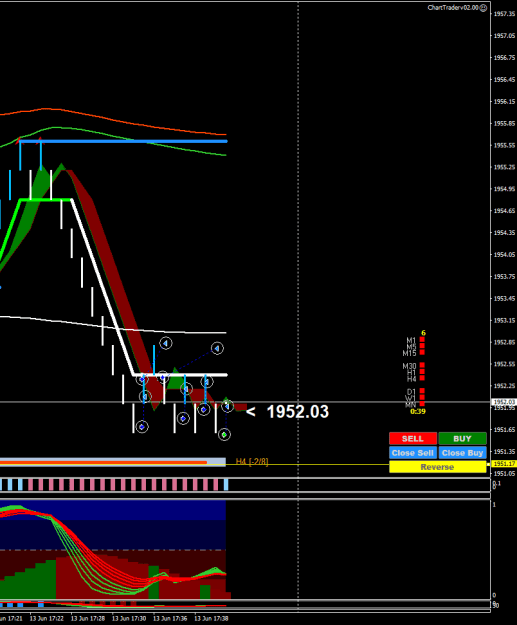Screen dimensions: 517x625
Task: Click the arrow marker at current price line
Action: click(x=227, y=406)
